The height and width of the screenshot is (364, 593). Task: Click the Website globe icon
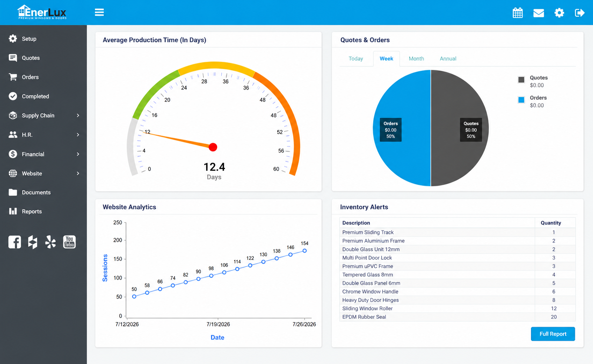point(13,173)
